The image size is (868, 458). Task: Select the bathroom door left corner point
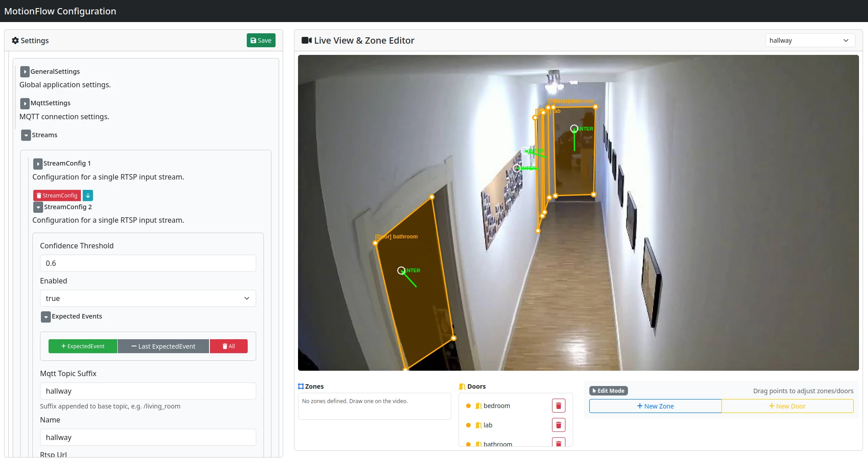(x=375, y=243)
